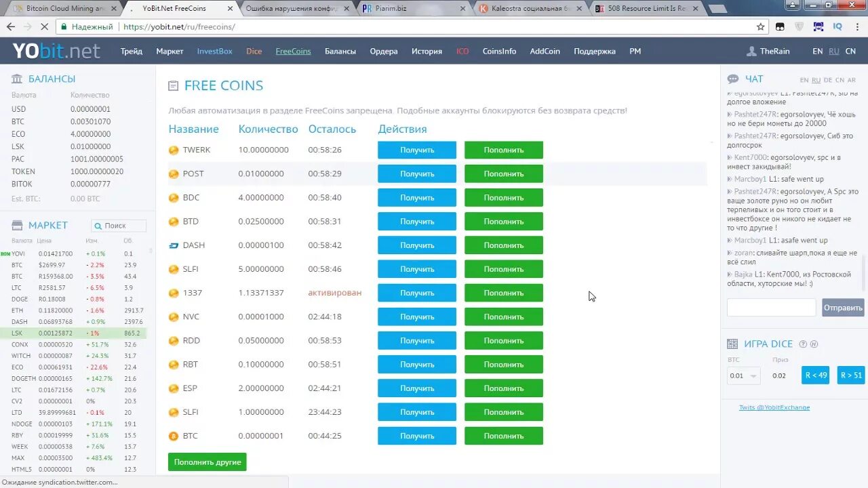
Task: Switch site language to CN
Action: [x=850, y=52]
